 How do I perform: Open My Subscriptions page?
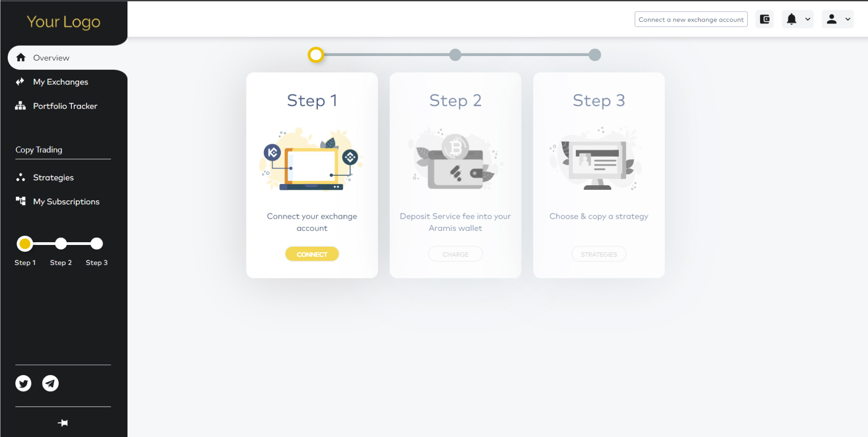click(x=66, y=202)
